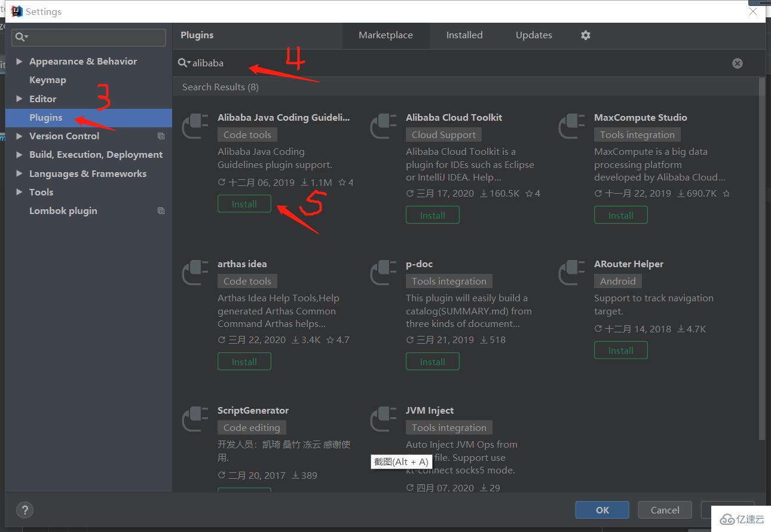Click the Tools integration tag under JVM Inject

coord(449,428)
